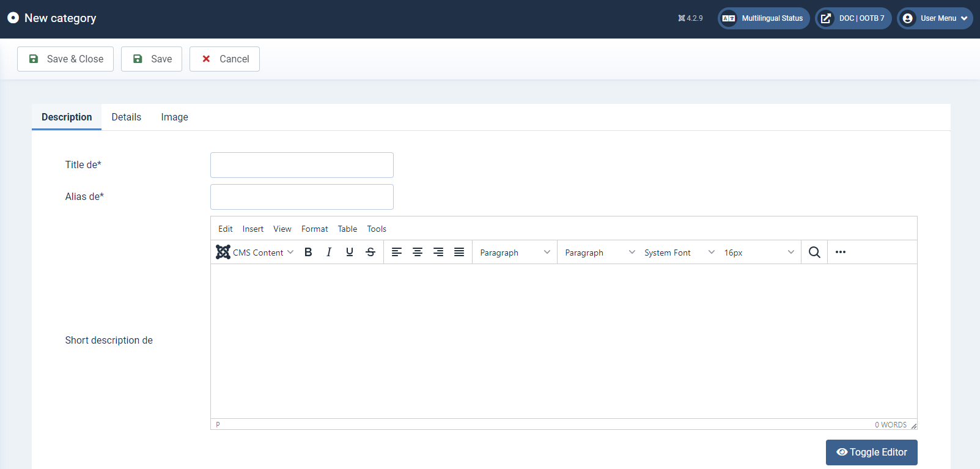Apply italic formatting in the editor
The image size is (980, 469).
pos(329,252)
